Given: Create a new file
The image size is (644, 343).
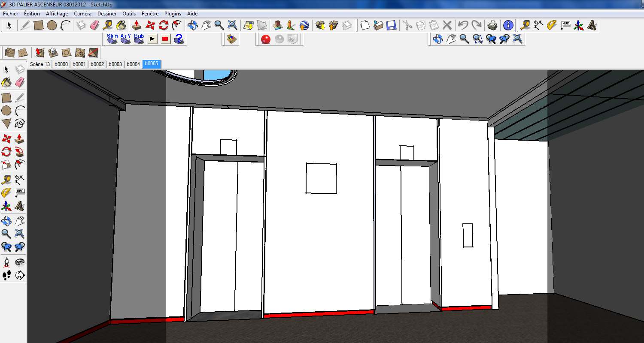Looking at the screenshot, I should pos(365,25).
